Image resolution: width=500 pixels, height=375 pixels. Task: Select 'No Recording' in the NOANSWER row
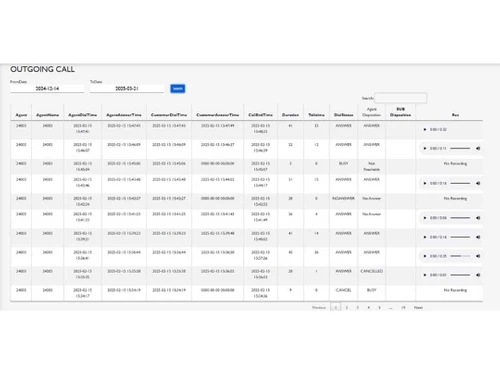point(455,198)
